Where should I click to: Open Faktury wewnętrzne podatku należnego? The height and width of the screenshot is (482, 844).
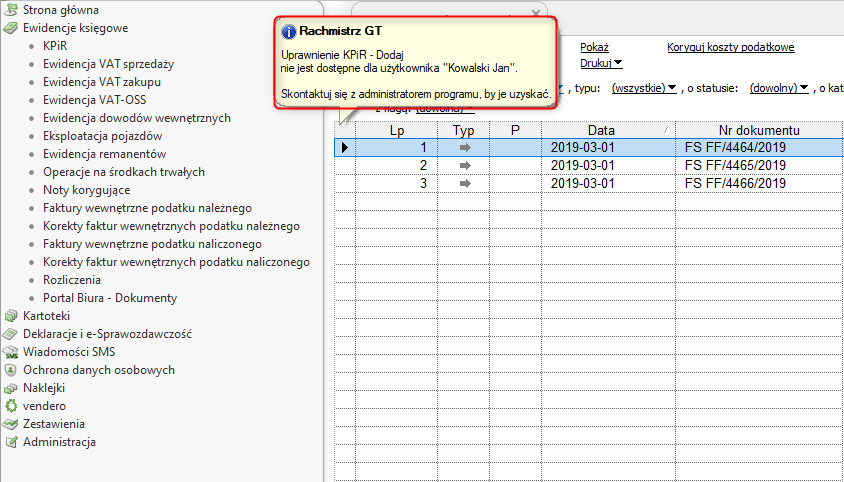point(147,208)
